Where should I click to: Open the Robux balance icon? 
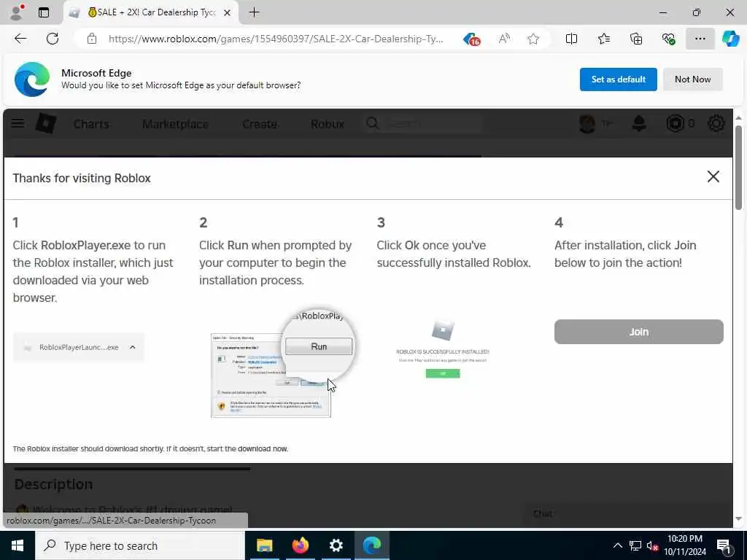tap(675, 124)
